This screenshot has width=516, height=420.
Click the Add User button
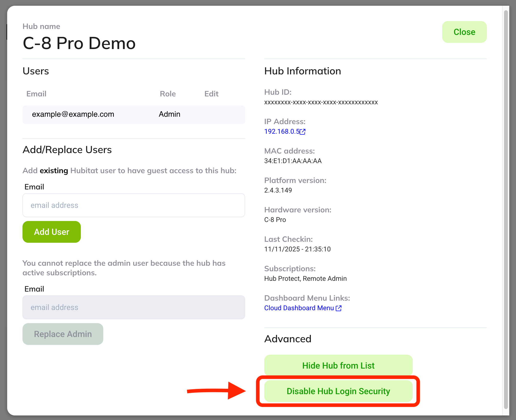pos(51,232)
